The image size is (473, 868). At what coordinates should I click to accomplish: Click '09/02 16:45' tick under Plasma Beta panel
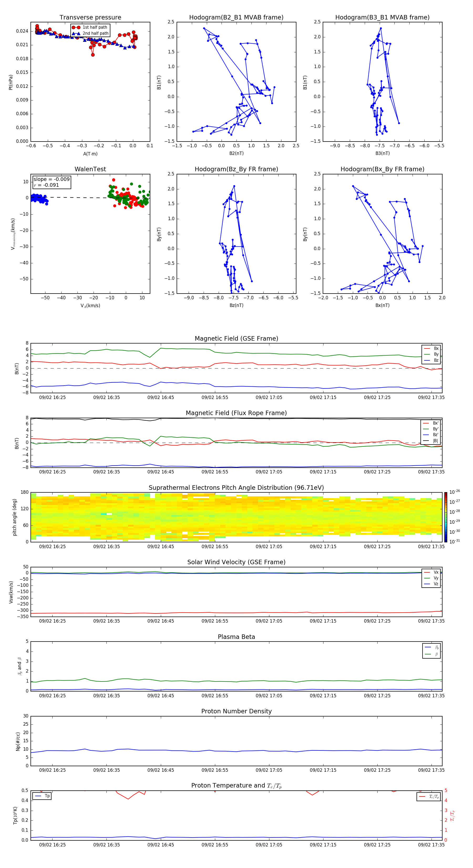[161, 696]
